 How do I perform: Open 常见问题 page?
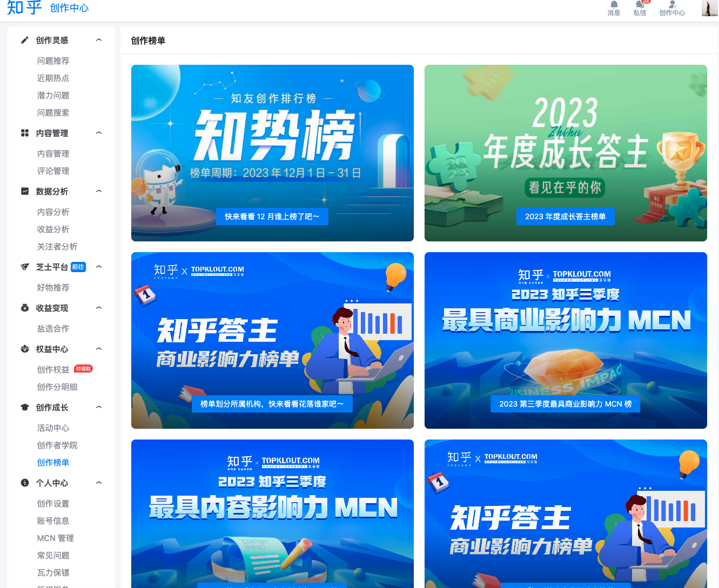(x=53, y=556)
